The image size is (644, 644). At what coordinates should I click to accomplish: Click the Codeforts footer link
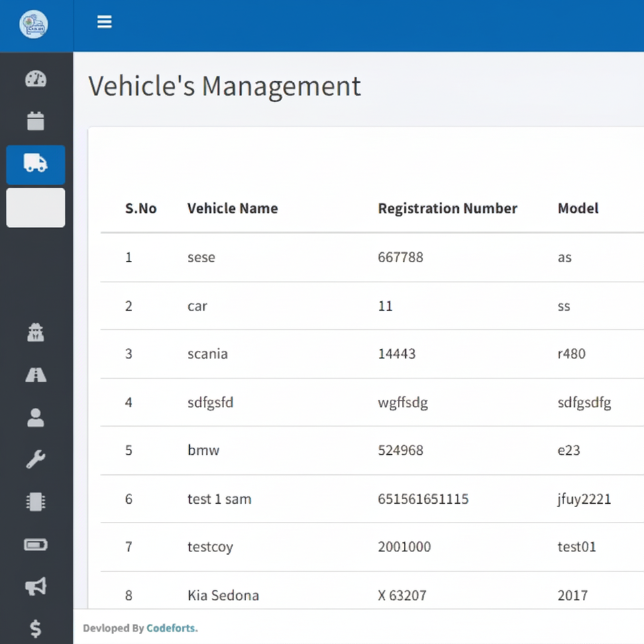point(171,629)
